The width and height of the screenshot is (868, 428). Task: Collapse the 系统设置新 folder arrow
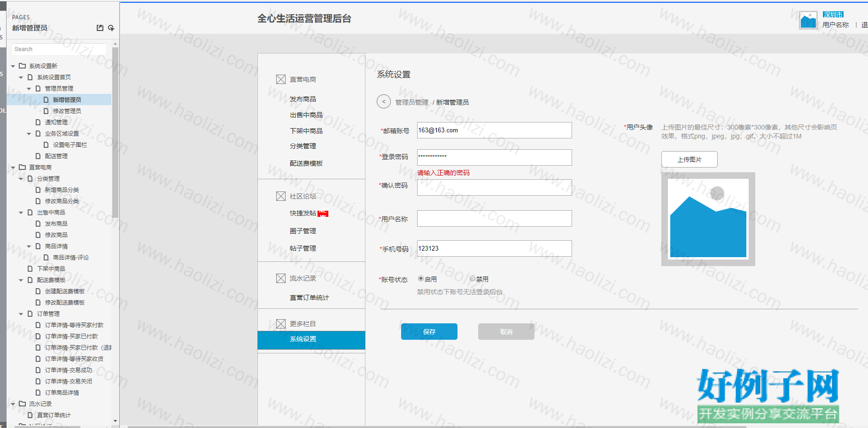point(13,66)
